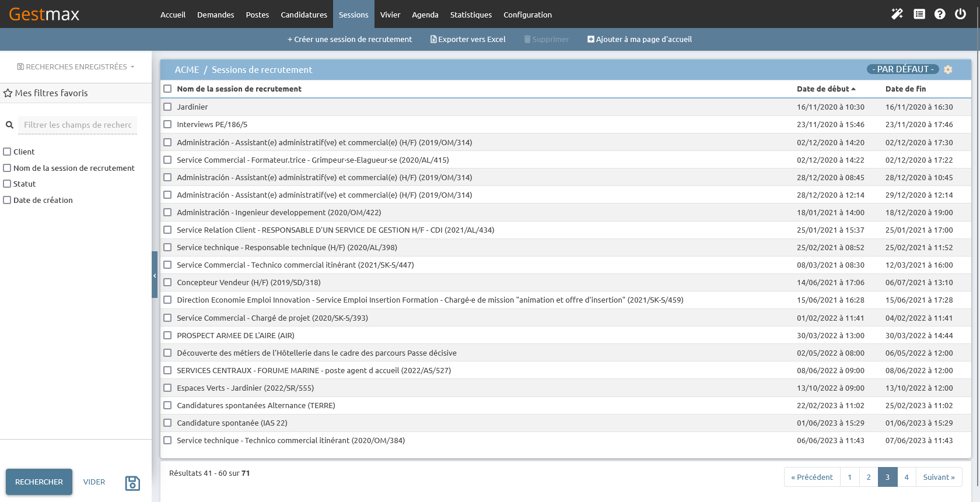980x502 pixels.
Task: Click the star icon of Mes filtres favoris
Action: (8, 93)
